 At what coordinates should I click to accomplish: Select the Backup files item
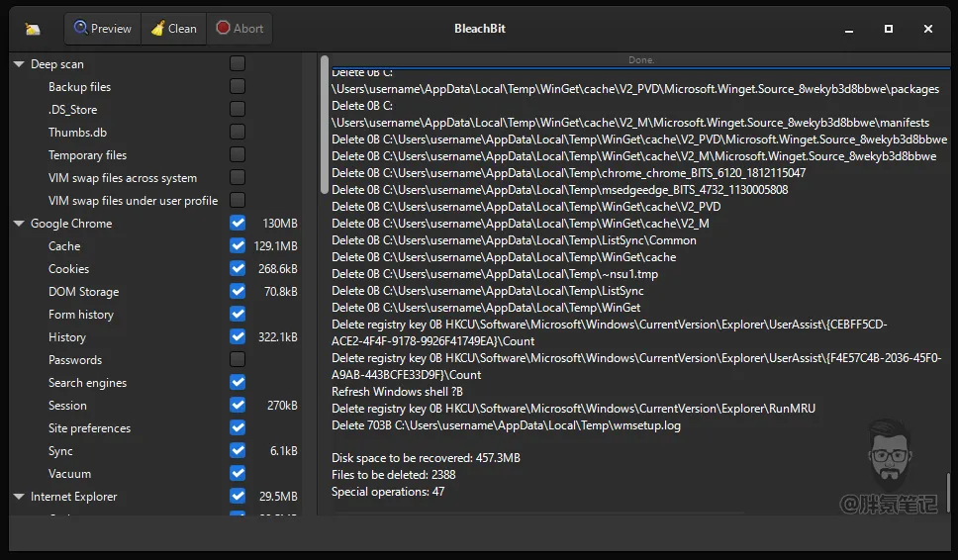pyautogui.click(x=79, y=87)
